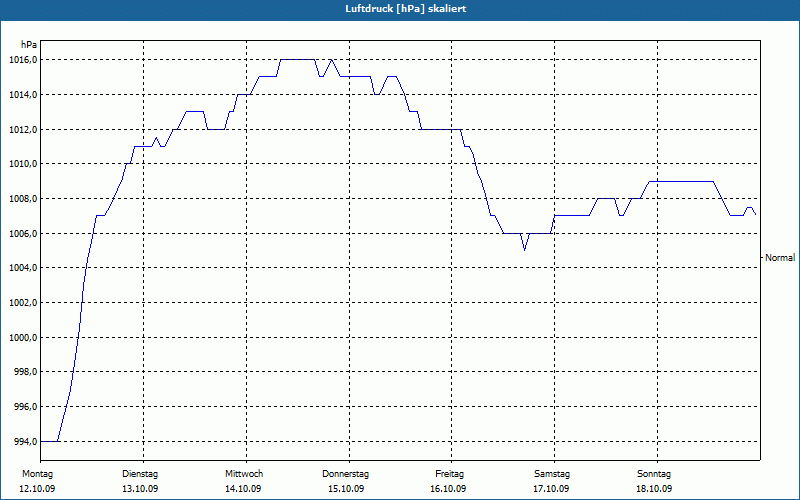Select the 1010,0 axis value

click(22, 164)
